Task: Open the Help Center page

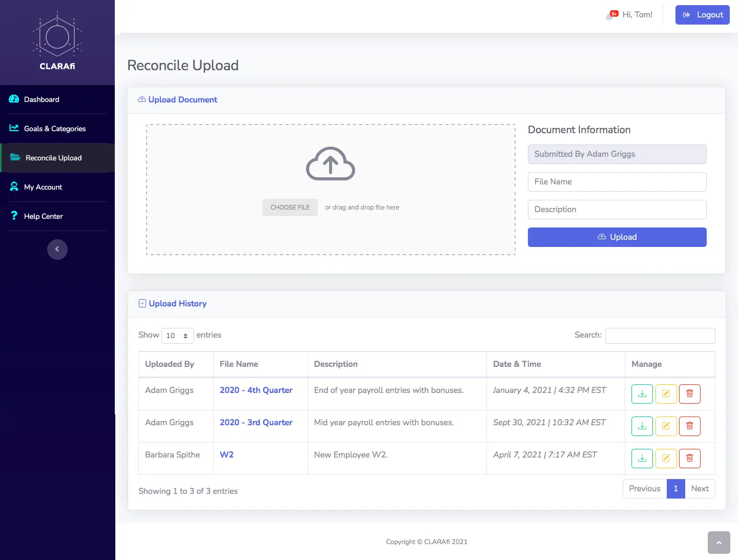Action: pyautogui.click(x=44, y=216)
